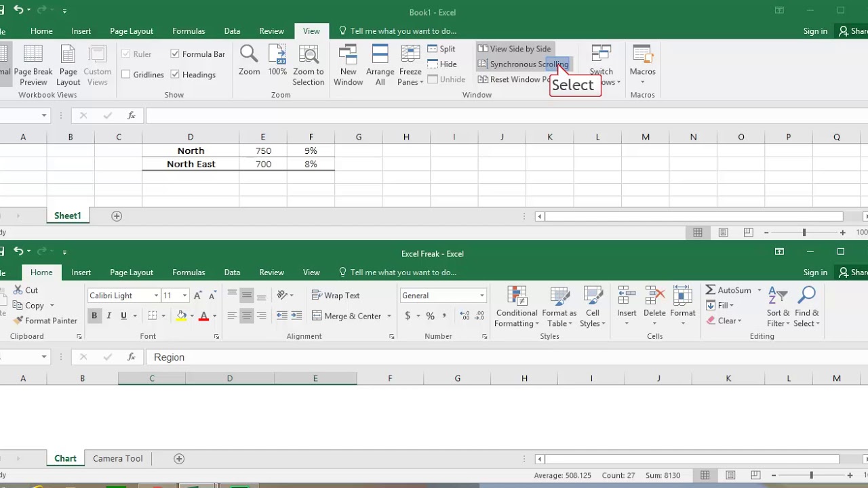Click Format Painter in Excel Freak window
Screen dimensions: 868x488
click(x=45, y=321)
